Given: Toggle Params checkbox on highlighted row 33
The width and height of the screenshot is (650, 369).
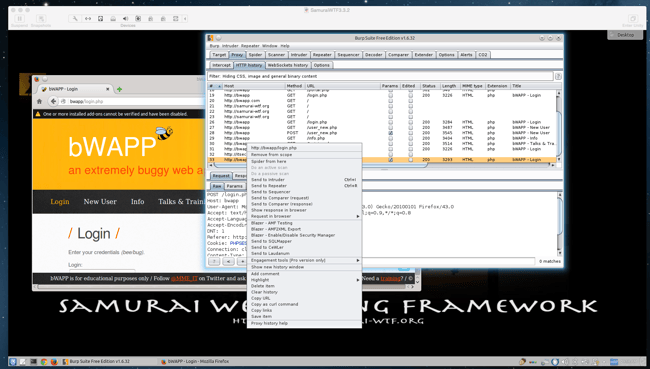Looking at the screenshot, I should (390, 160).
